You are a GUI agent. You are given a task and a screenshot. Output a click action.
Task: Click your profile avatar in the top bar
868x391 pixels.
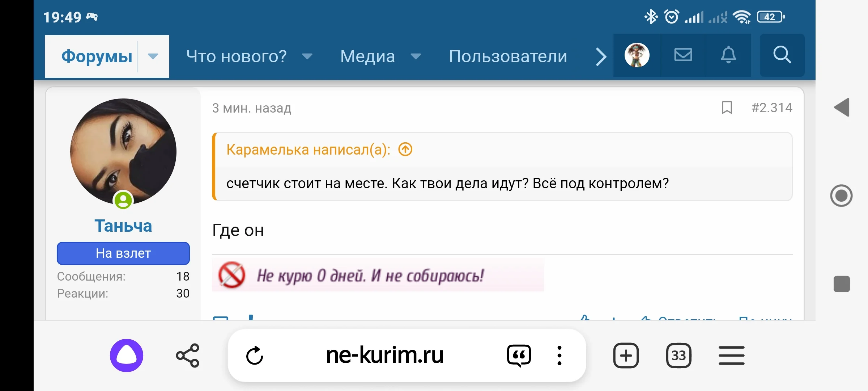click(x=637, y=55)
